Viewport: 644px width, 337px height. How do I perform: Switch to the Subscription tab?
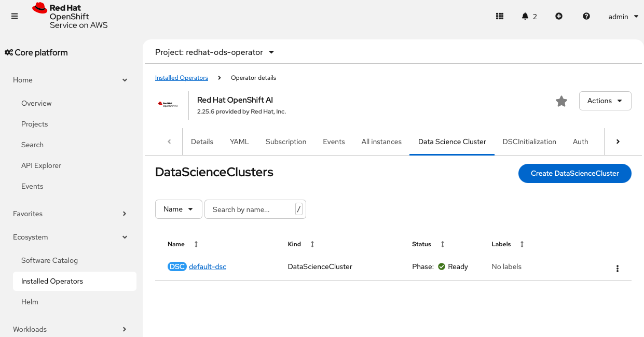click(x=286, y=142)
